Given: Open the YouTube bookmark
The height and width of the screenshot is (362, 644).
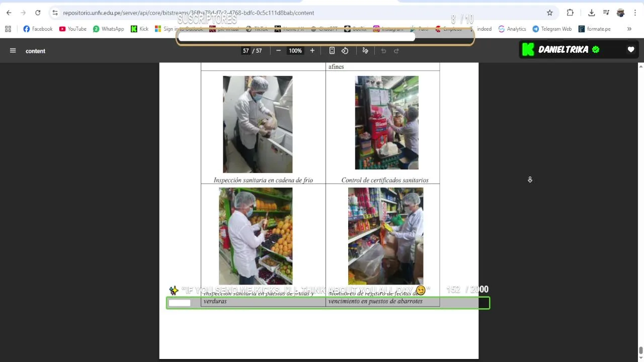Looking at the screenshot, I should coord(72,29).
